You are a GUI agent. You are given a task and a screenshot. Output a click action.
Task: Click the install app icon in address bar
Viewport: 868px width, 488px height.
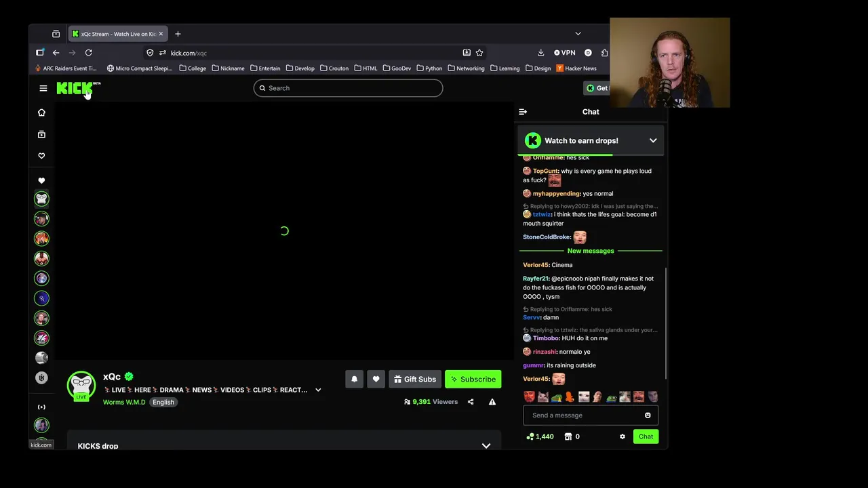click(x=467, y=53)
